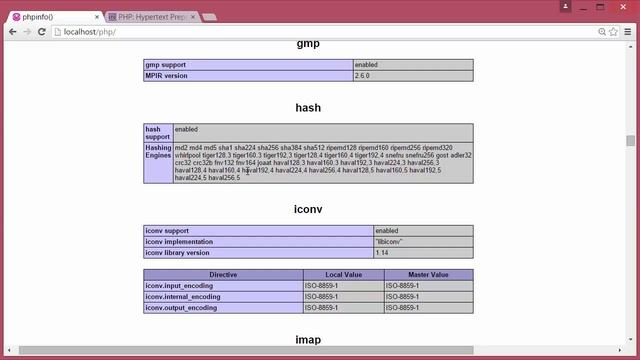This screenshot has width=640, height=360.
Task: Click the MPIR version value 2.6.0
Action: click(413, 76)
